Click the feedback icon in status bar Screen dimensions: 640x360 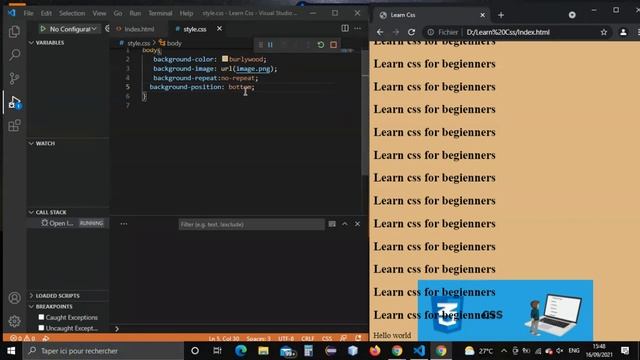(x=343, y=338)
